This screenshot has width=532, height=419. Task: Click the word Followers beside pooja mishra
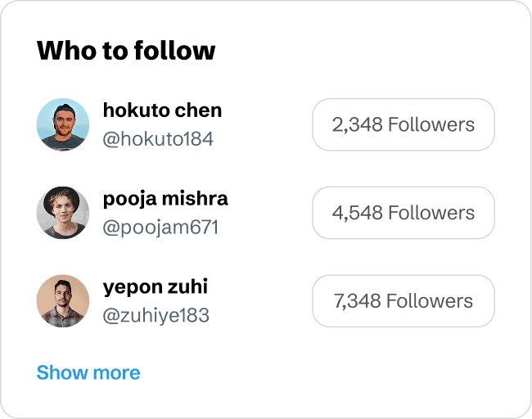point(431,213)
